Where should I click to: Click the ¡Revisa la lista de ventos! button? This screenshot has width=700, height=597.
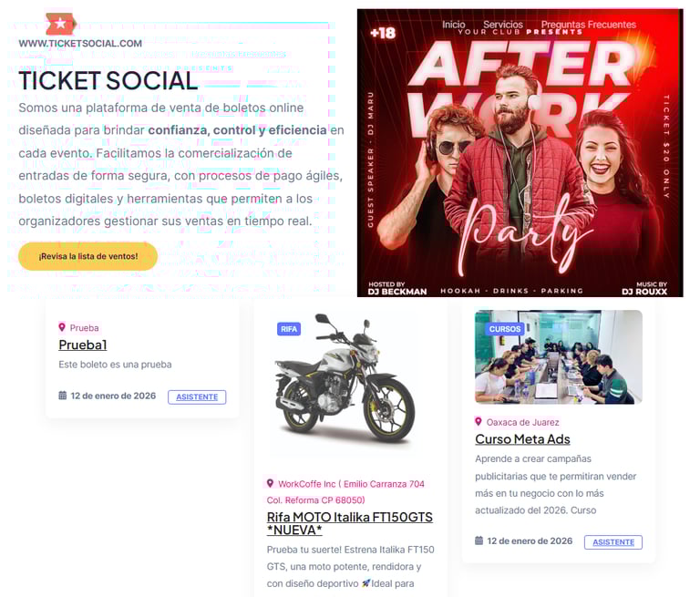[x=87, y=256]
